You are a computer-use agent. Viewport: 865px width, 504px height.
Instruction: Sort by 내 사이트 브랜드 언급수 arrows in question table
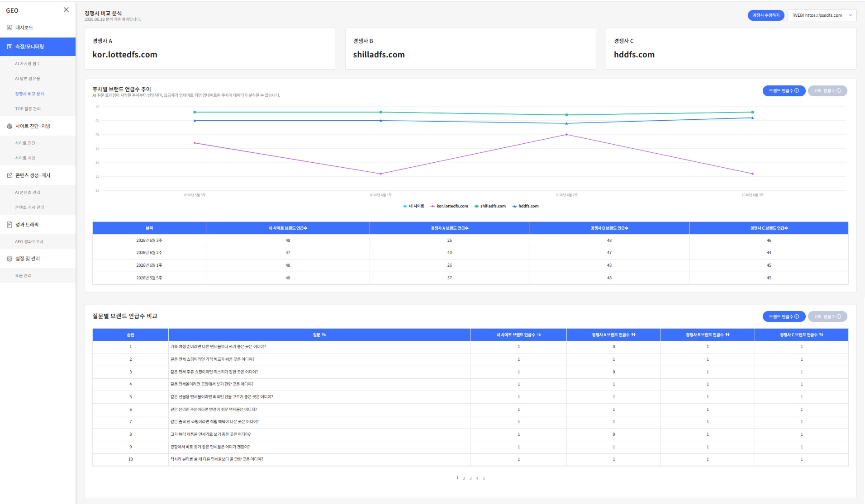pos(539,335)
